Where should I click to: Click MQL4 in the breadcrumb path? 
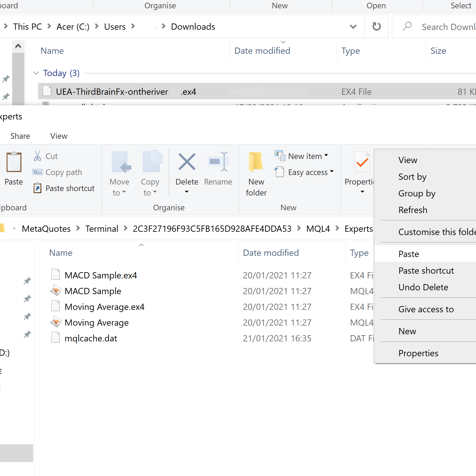[318, 229]
